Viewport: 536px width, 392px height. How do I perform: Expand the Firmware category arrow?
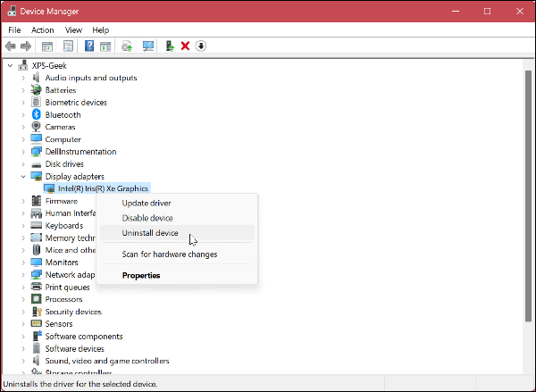point(23,201)
